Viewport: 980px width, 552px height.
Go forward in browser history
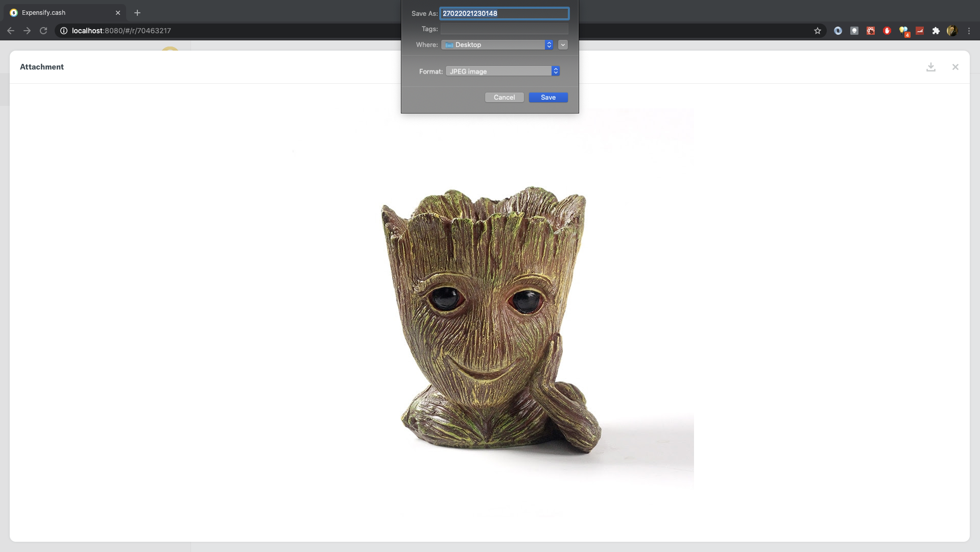(27, 31)
